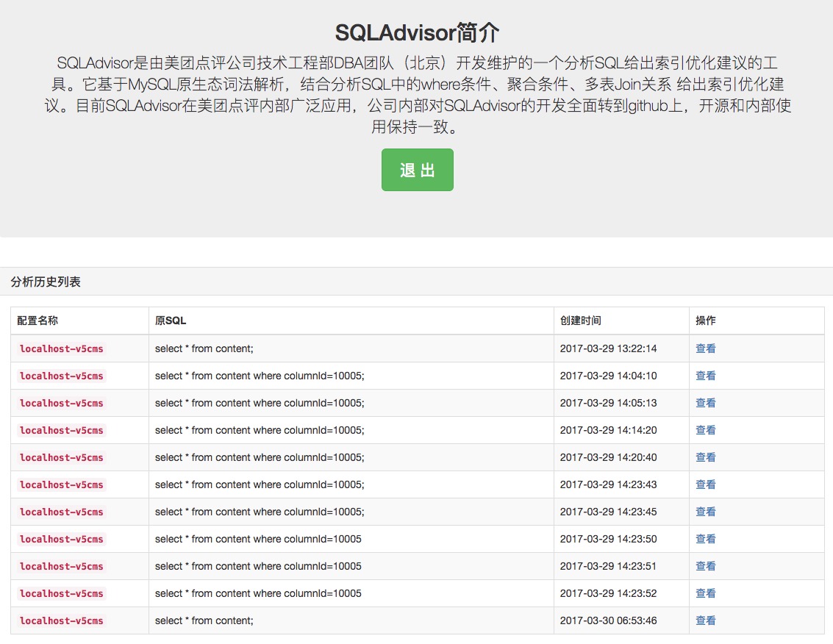Select SQL text in the 13:22:14 row
The height and width of the screenshot is (644, 833).
pos(204,348)
